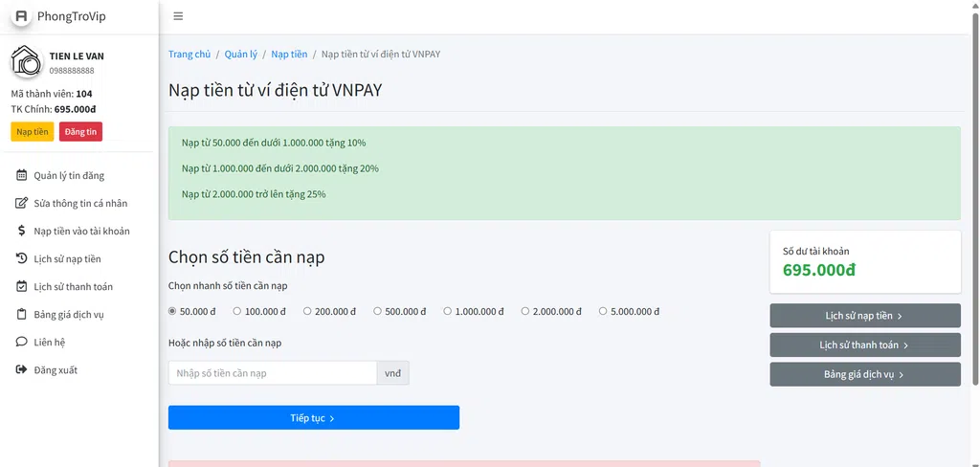
Task: Click the dollar icon for Nạp tiền vào tài khoản
Action: click(22, 231)
